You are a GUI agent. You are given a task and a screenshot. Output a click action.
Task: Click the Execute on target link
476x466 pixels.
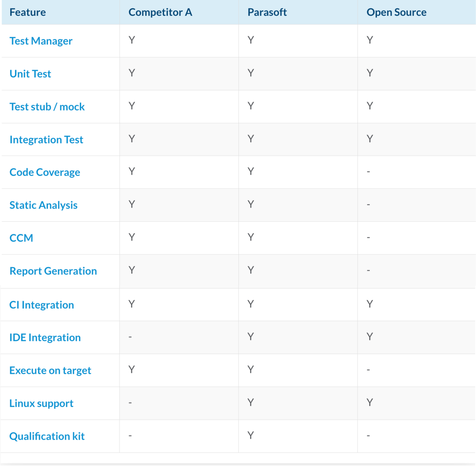tap(50, 371)
